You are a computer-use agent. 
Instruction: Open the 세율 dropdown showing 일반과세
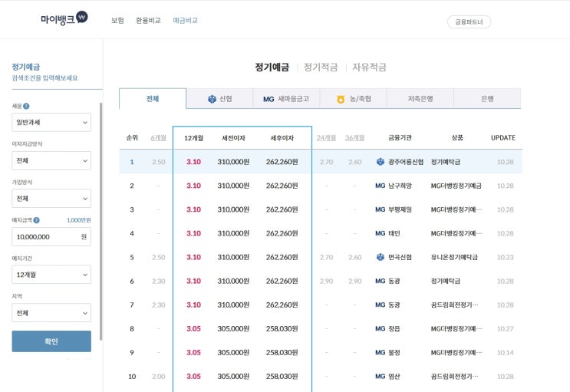51,123
